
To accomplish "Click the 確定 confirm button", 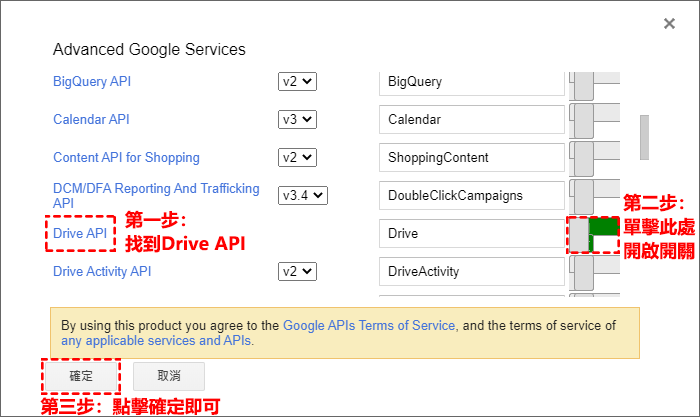I will [80, 376].
